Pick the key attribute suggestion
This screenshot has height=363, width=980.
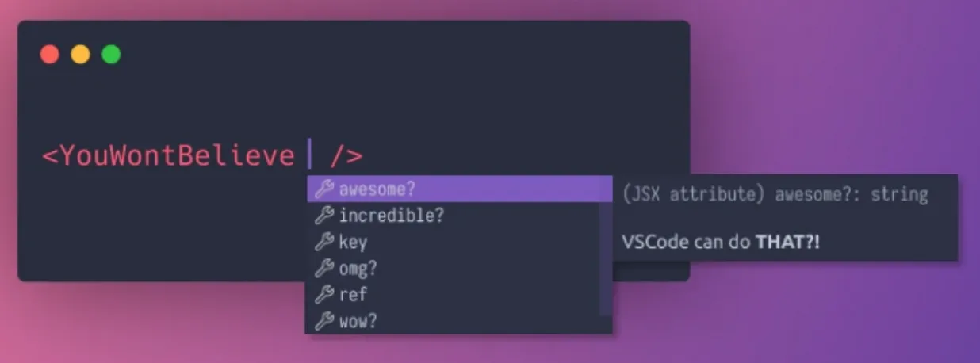coord(454,242)
